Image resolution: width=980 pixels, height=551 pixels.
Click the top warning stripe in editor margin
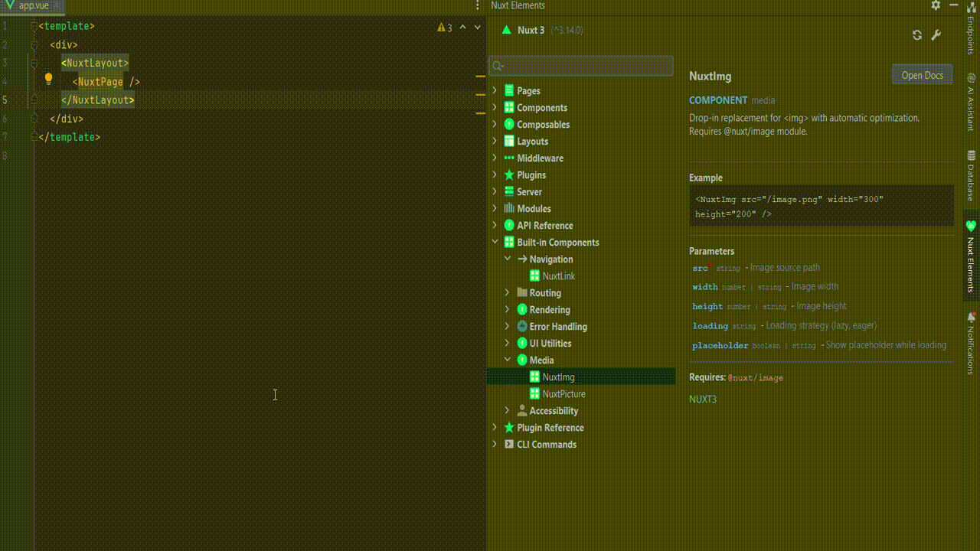click(x=480, y=77)
